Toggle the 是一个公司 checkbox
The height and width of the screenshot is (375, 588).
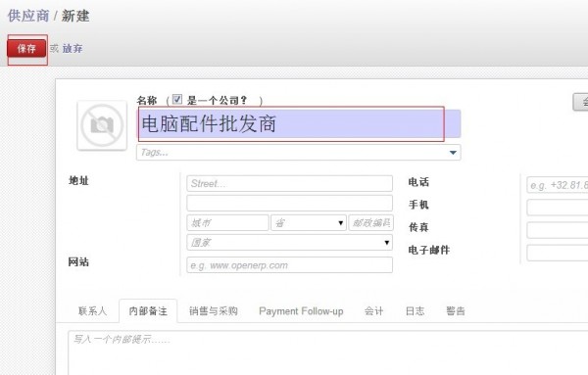coord(177,99)
